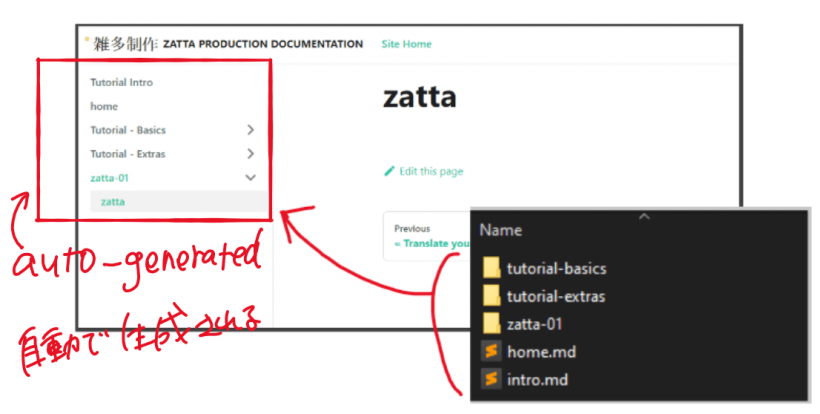820x414 pixels.
Task: Select the highlighted zatta sidebar page
Action: click(x=113, y=202)
